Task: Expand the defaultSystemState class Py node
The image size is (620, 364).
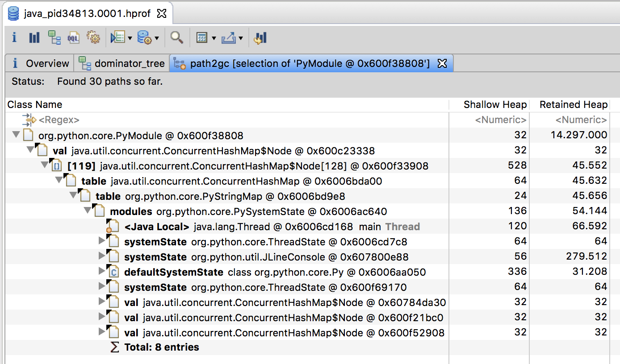Action: (102, 271)
